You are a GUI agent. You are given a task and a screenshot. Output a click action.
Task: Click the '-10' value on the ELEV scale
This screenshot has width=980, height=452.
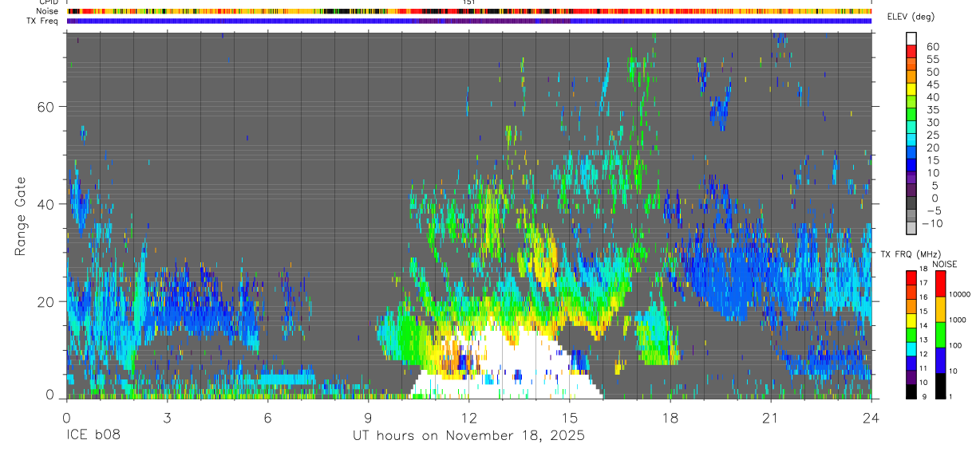(932, 223)
